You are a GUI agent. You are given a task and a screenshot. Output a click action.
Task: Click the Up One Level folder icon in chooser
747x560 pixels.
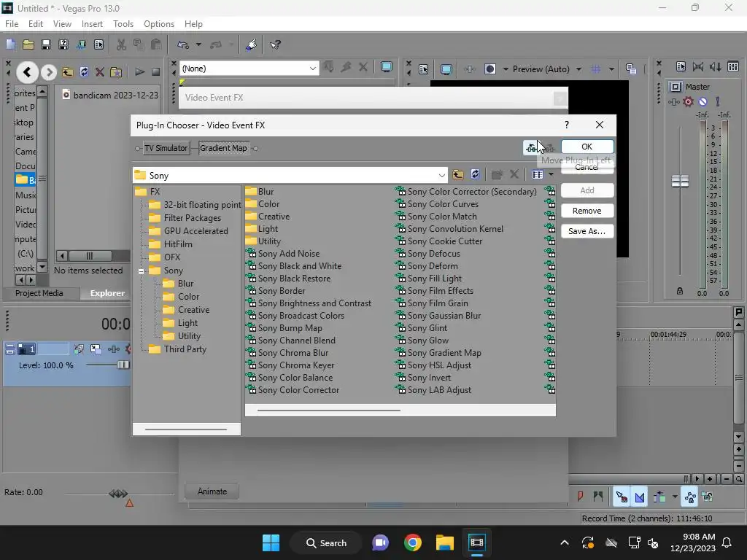pyautogui.click(x=458, y=175)
